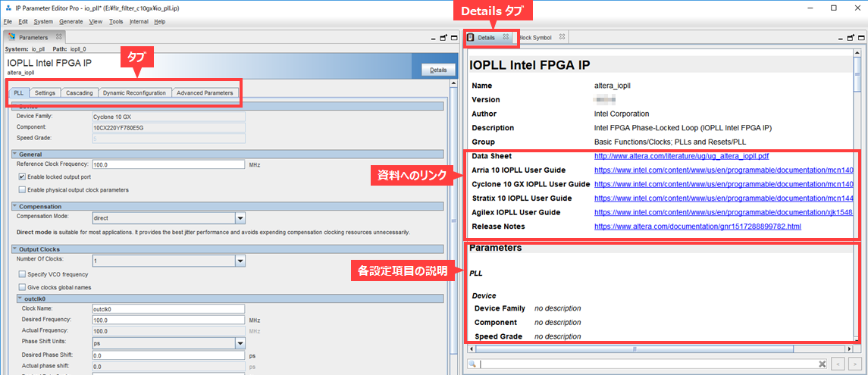The image size is (868, 375).
Task: Open the Data Sheet PDF link
Action: [x=682, y=156]
